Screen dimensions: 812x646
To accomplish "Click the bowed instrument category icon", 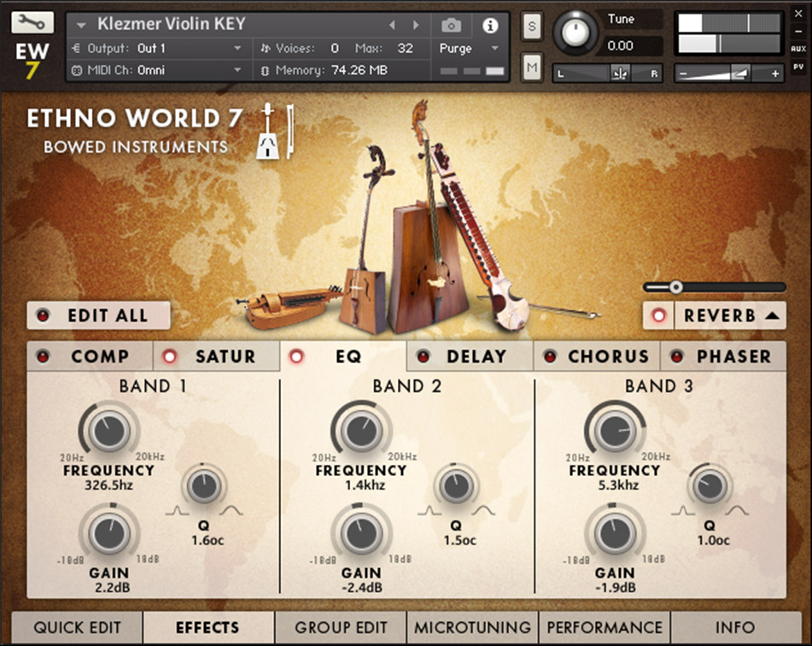I will click(276, 130).
